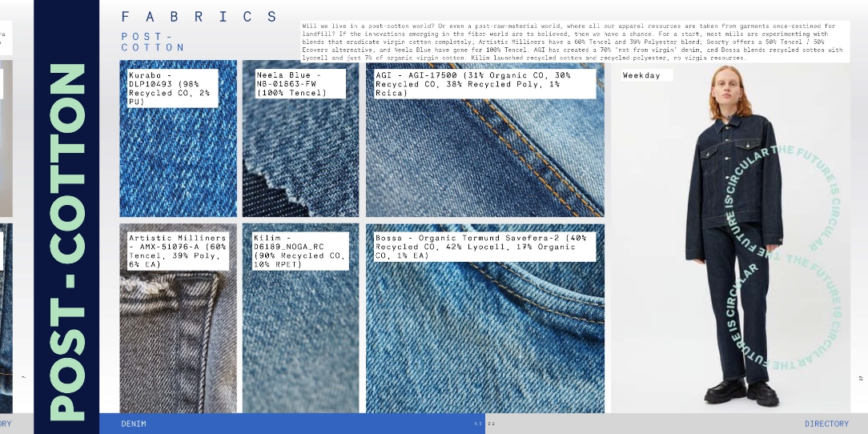Viewport: 868px width, 434px height.
Task: Click the DIRECTORY link in the footer
Action: 826,424
